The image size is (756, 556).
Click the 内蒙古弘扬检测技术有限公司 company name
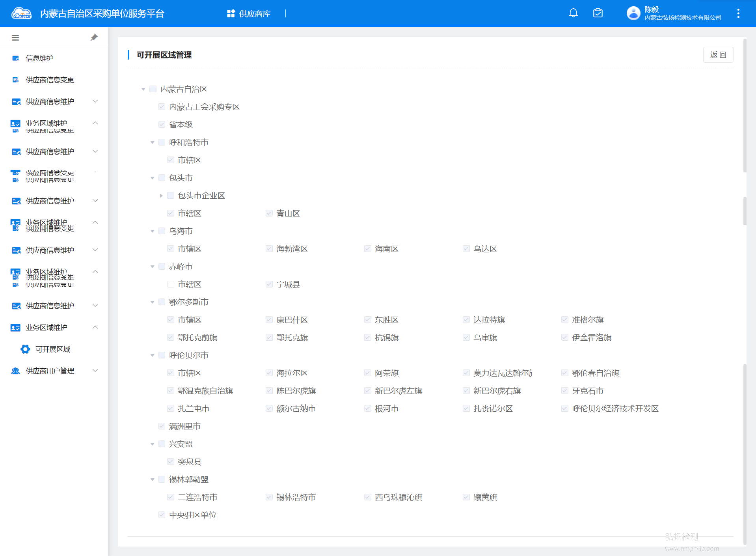tap(683, 18)
